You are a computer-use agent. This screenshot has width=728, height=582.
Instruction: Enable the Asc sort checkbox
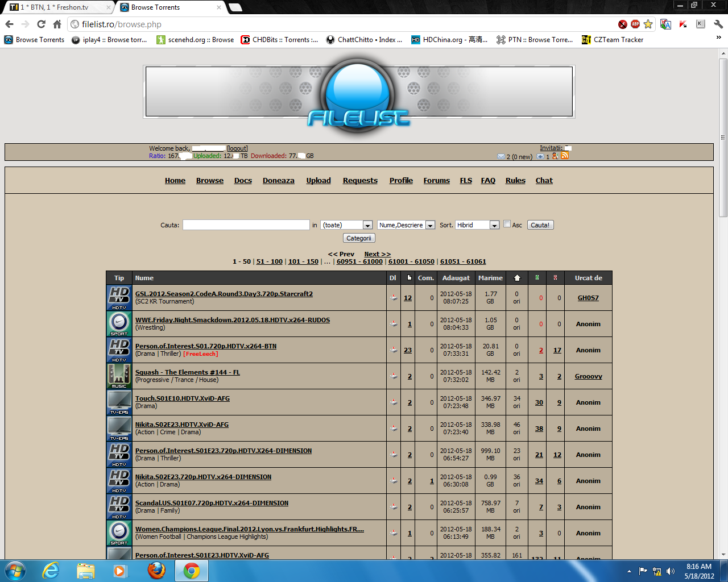507,224
